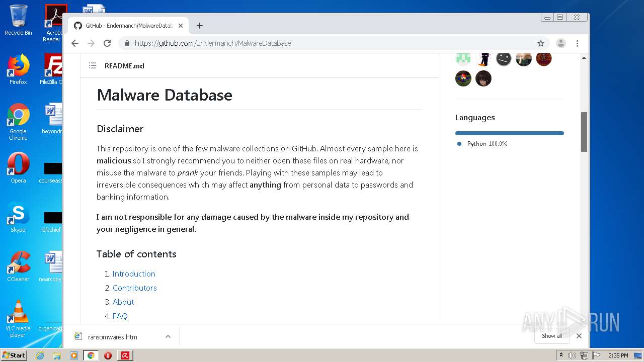644x362 pixels.
Task: Select the Firefox desktop shortcut
Action: click(18, 69)
